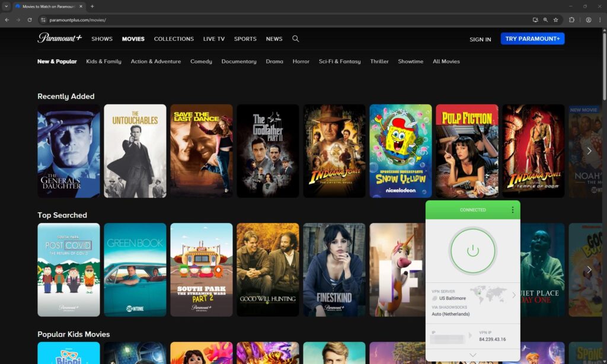Toggle the VPN power button

click(x=472, y=251)
